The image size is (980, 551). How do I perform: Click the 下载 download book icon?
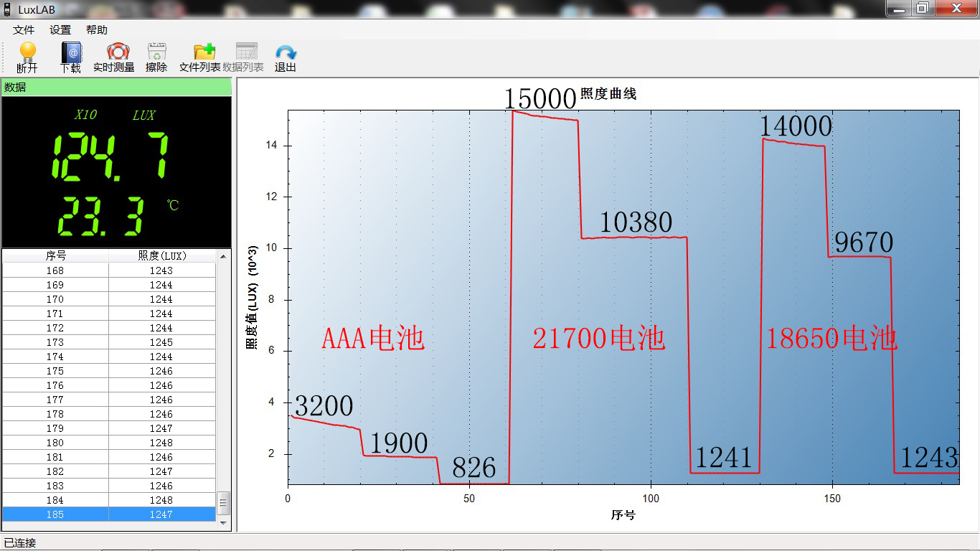(x=71, y=52)
